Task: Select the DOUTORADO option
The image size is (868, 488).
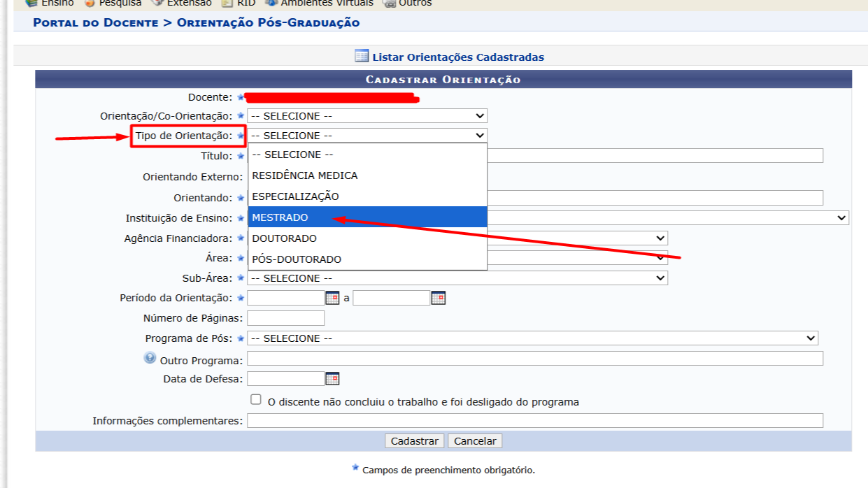Action: 368,238
